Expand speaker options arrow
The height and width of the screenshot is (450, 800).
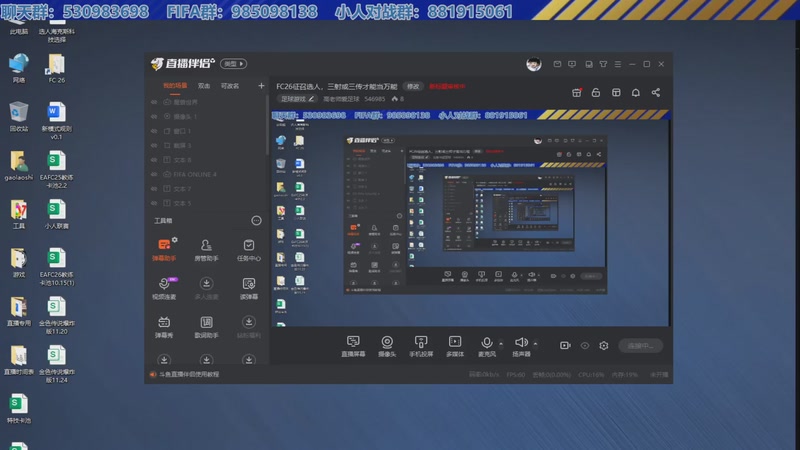point(535,344)
